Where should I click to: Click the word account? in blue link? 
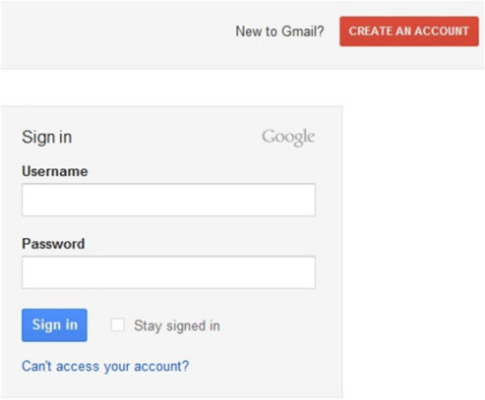click(x=162, y=367)
